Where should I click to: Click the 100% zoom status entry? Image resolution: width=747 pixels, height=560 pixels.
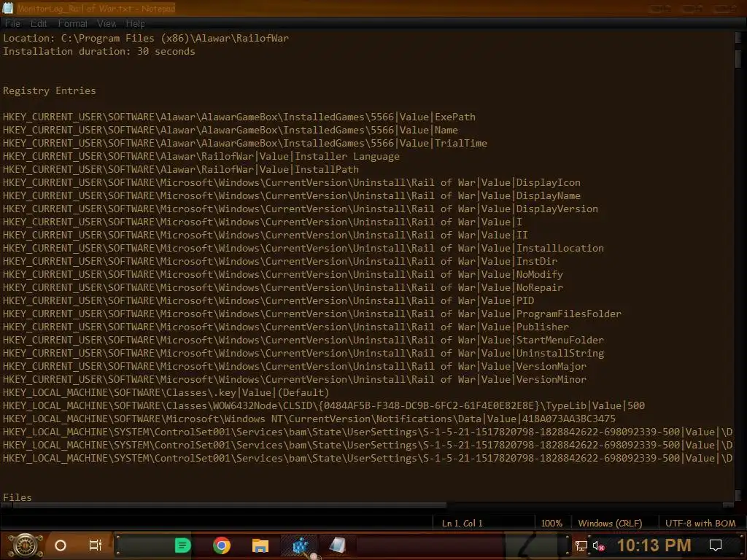point(551,524)
